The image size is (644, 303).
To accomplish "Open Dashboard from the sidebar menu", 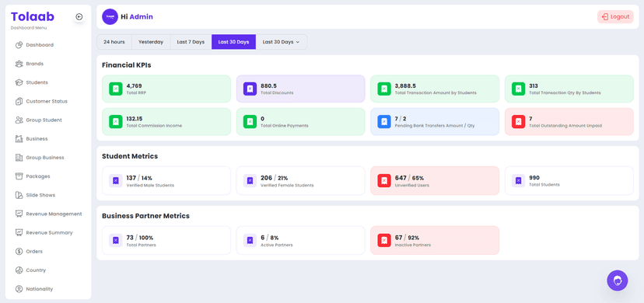I will click(x=48, y=45).
